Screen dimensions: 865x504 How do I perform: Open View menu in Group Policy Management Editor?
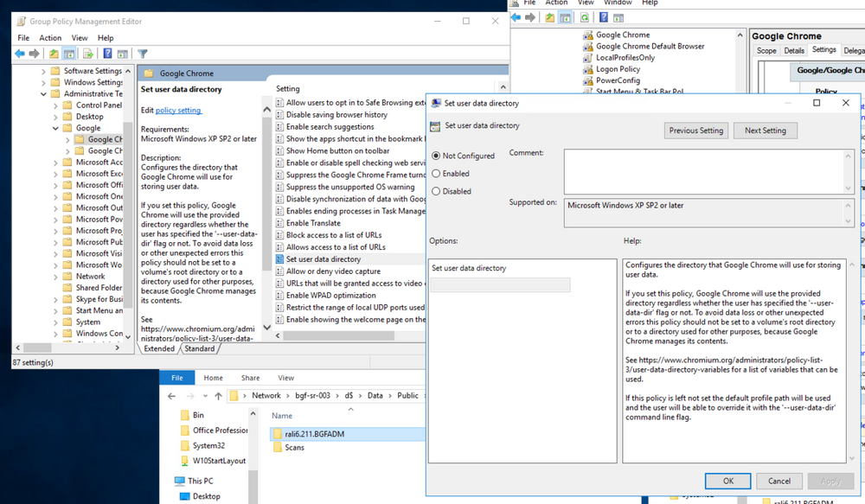80,37
